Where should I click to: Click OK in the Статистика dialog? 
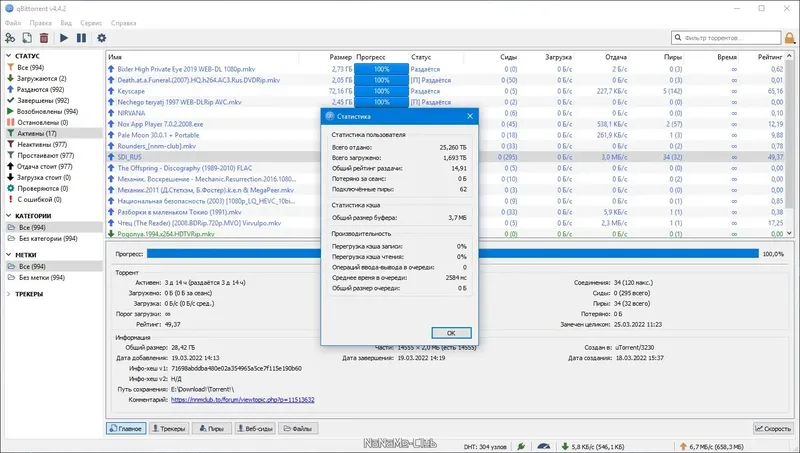451,333
